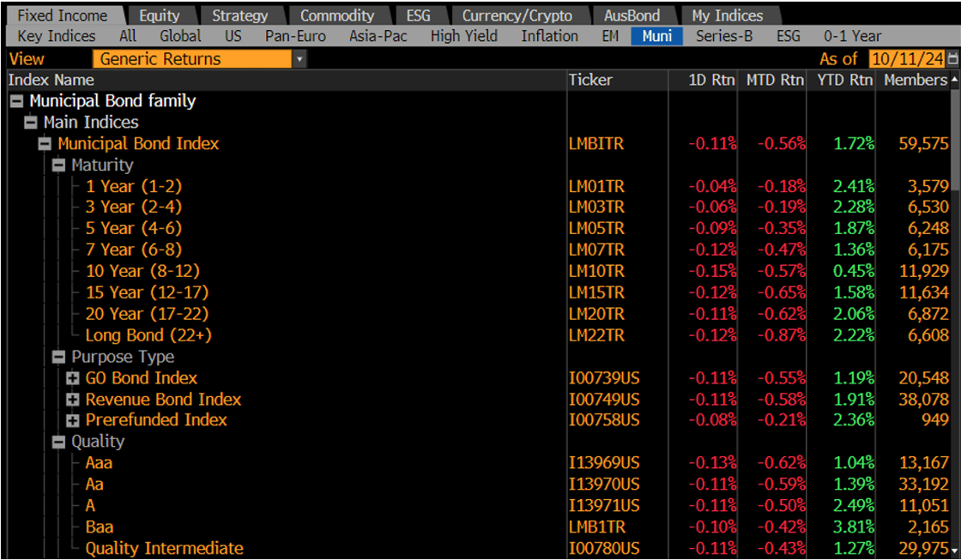Open the Currency/Crypto tab
The height and width of the screenshot is (560, 961).
518,15
